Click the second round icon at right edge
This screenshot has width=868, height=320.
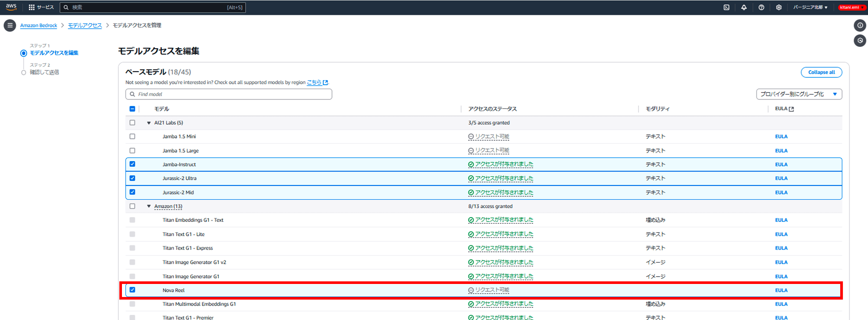pos(860,41)
